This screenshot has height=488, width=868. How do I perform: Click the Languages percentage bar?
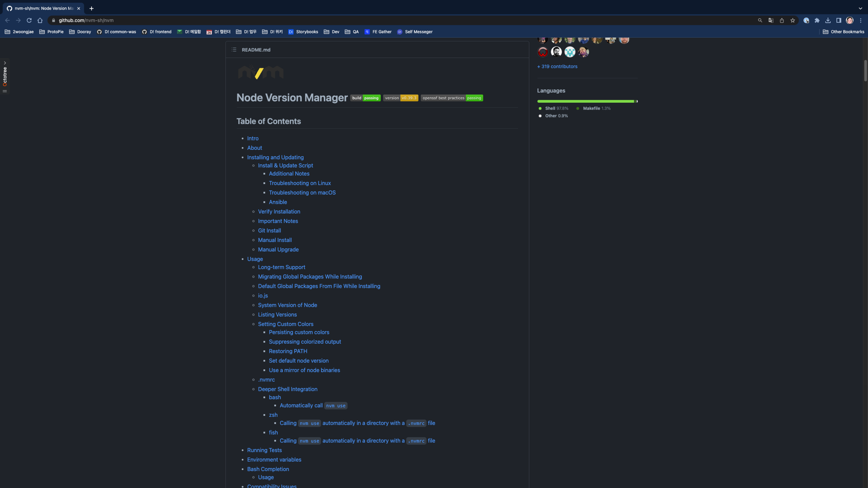click(587, 101)
